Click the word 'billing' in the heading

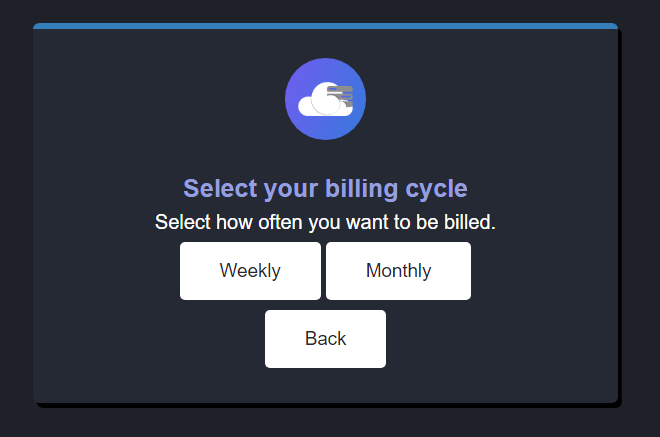[x=362, y=189]
